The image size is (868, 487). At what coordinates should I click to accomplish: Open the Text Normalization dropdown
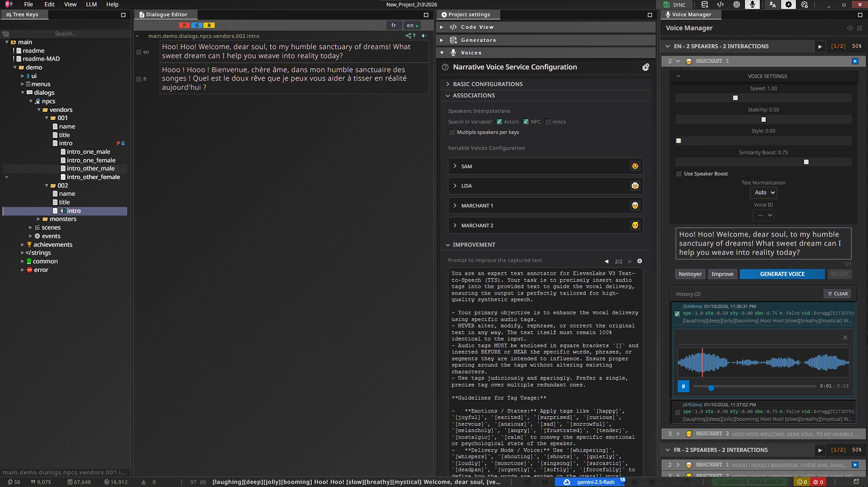point(763,193)
